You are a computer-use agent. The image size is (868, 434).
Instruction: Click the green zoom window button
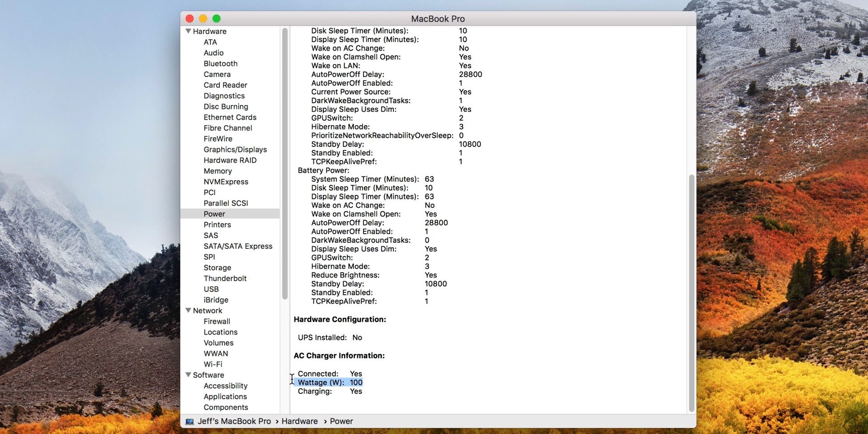coord(217,19)
